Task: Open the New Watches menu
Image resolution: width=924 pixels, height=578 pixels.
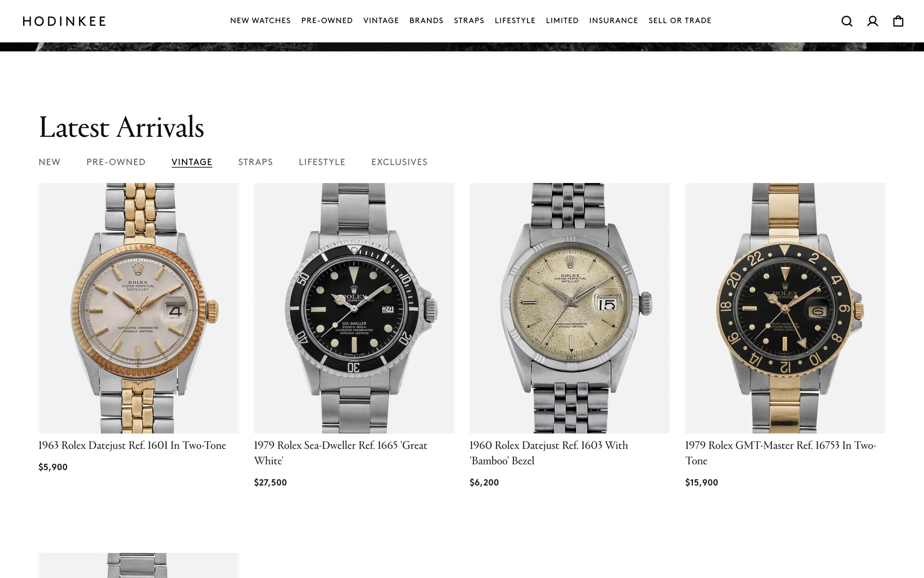Action: point(260,21)
